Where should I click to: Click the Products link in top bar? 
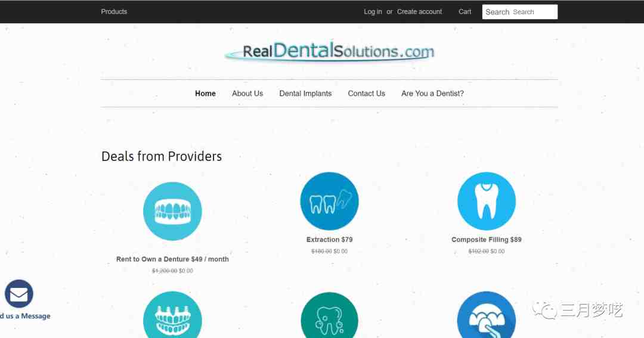pos(114,12)
